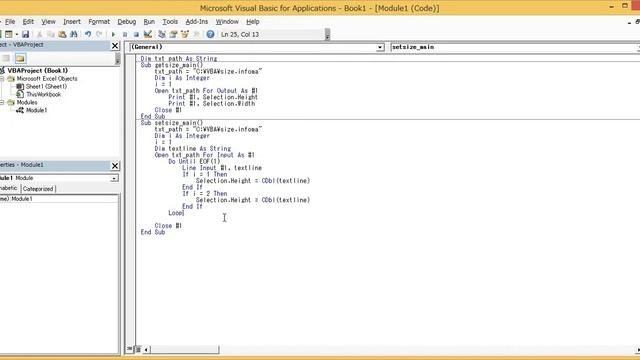Screen dimensions: 640x360
Task: Save the workbook with the floppy icon
Action: pyautogui.click(x=25, y=34)
